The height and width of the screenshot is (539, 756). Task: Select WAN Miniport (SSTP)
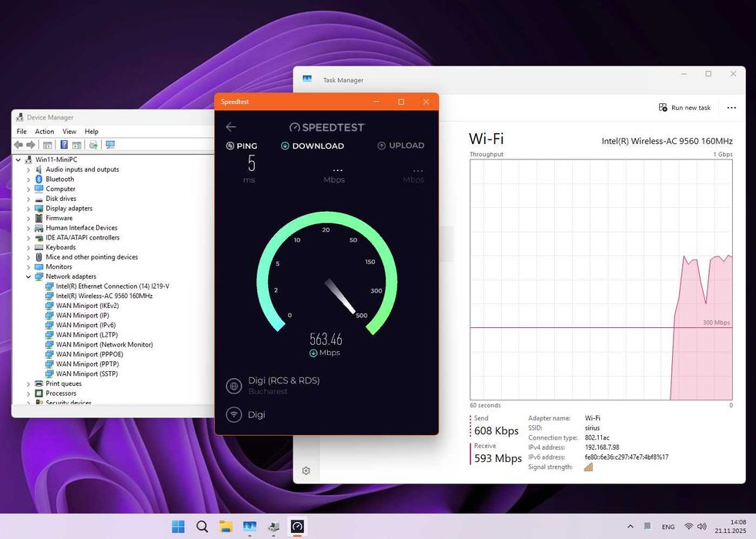click(x=87, y=373)
